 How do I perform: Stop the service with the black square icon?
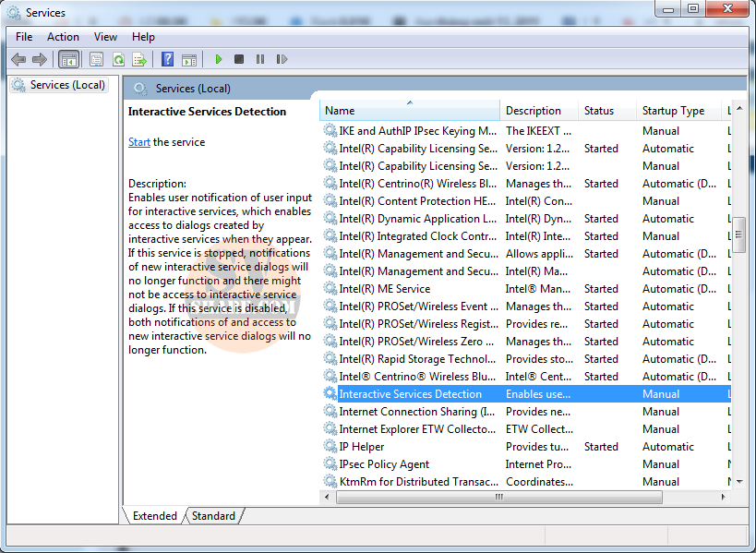point(238,59)
